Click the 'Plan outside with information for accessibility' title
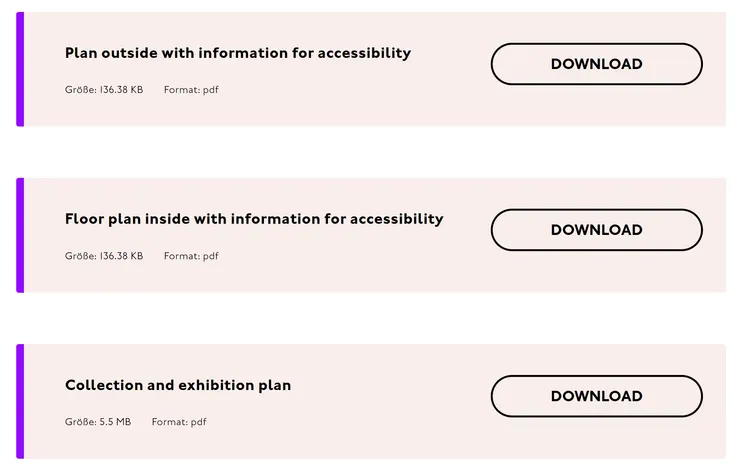The width and height of the screenshot is (740, 471). (x=238, y=53)
